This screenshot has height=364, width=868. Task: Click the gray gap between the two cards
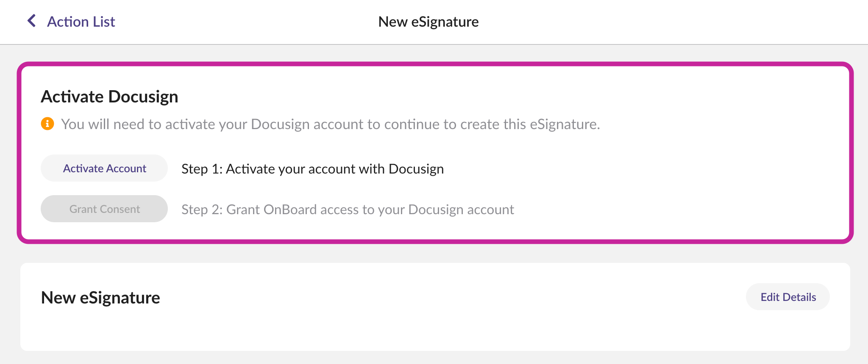(424, 253)
